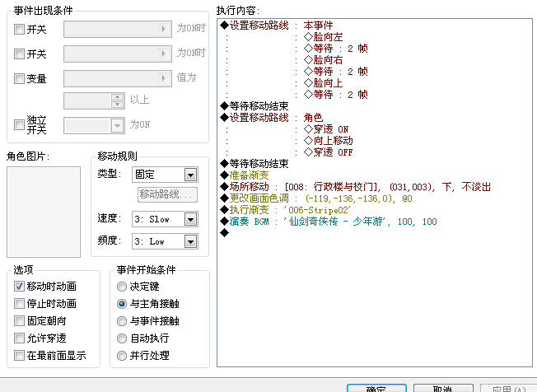Image resolution: width=537 pixels, height=392 pixels.
Task: Open the 独立开关 letter dropdown
Action: [x=117, y=125]
